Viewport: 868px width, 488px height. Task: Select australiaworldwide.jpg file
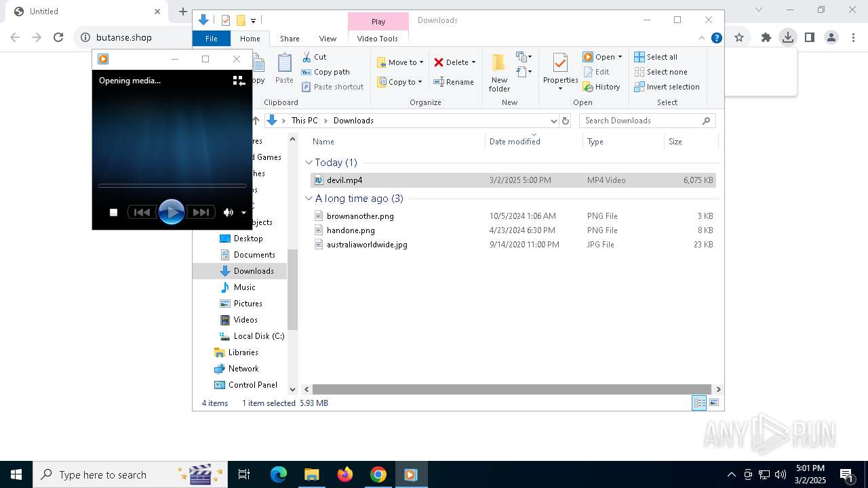513,245
